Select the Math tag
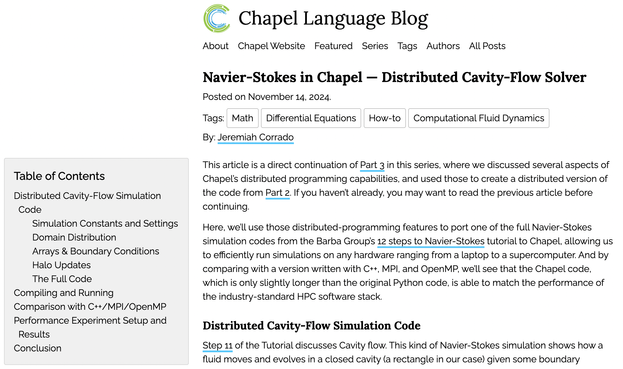This screenshot has height=369, width=623. click(242, 118)
